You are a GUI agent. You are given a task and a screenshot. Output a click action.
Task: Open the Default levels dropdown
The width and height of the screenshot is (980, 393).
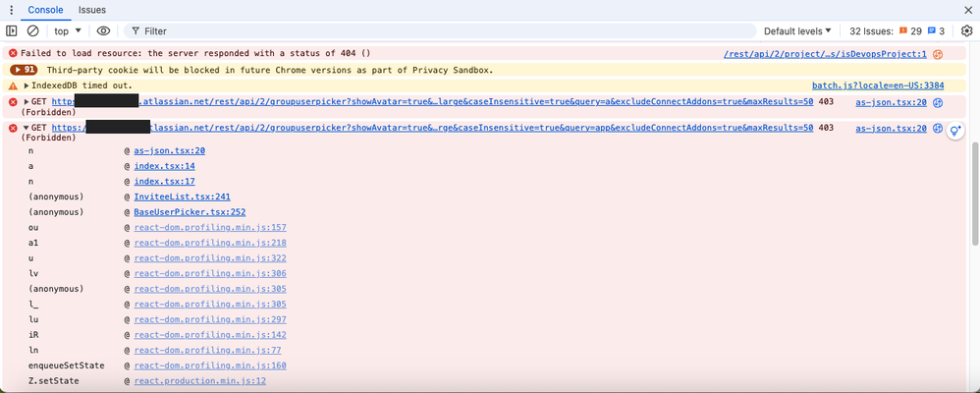coord(797,30)
